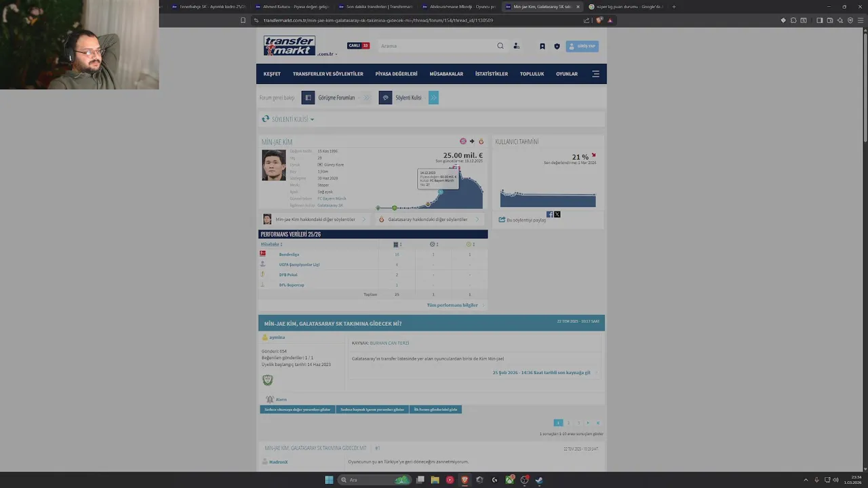Go to latest source dated 25 Şub 2026

(x=541, y=373)
